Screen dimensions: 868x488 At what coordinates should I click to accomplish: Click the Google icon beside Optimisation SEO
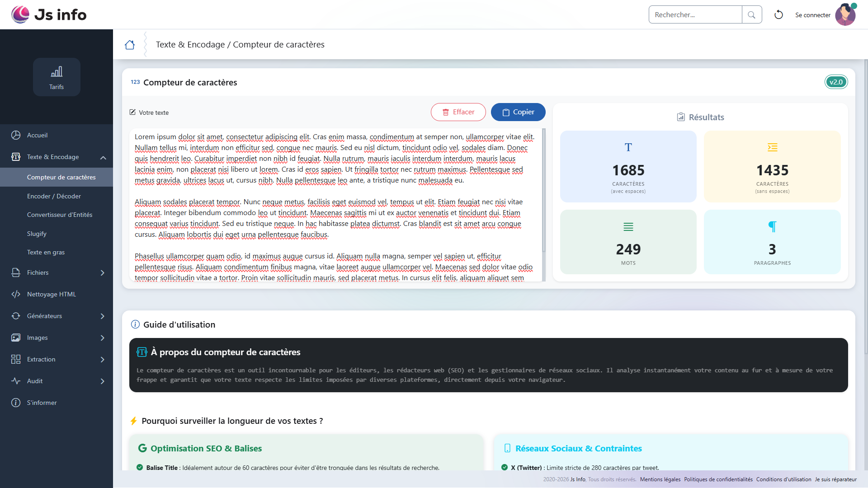pyautogui.click(x=142, y=448)
